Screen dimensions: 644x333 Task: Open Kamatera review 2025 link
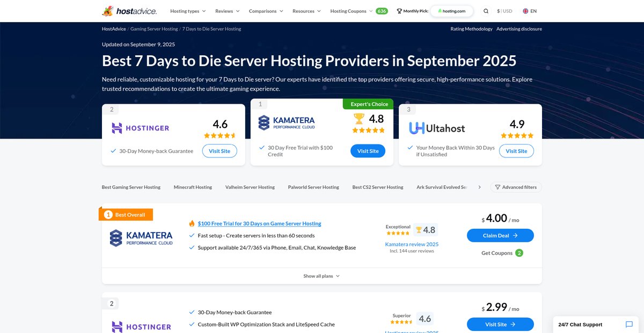tap(412, 244)
